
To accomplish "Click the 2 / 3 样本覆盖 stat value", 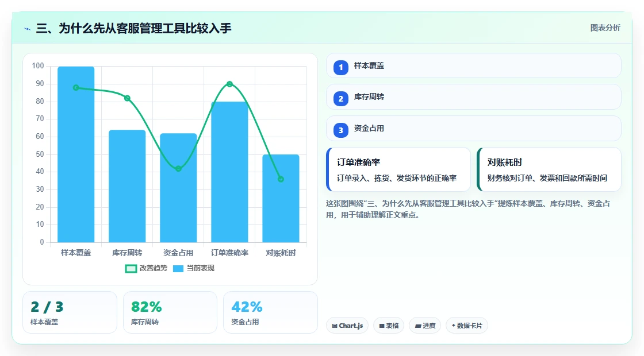I will 47,307.
